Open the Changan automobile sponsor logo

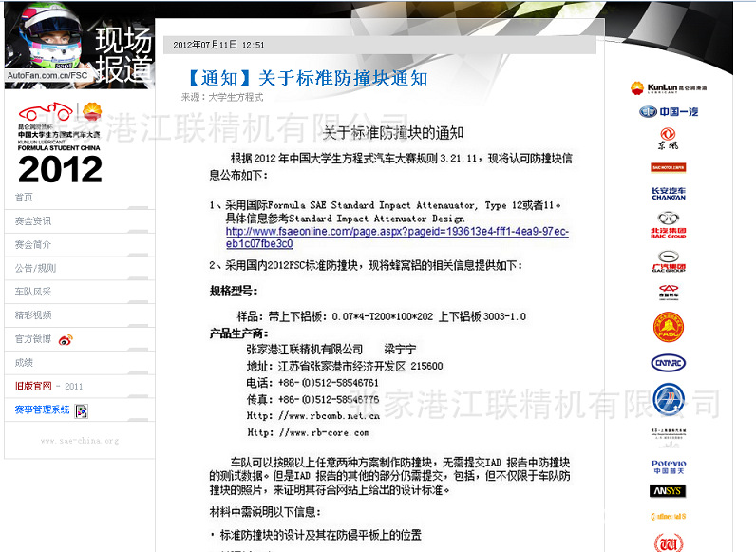pyautogui.click(x=669, y=193)
